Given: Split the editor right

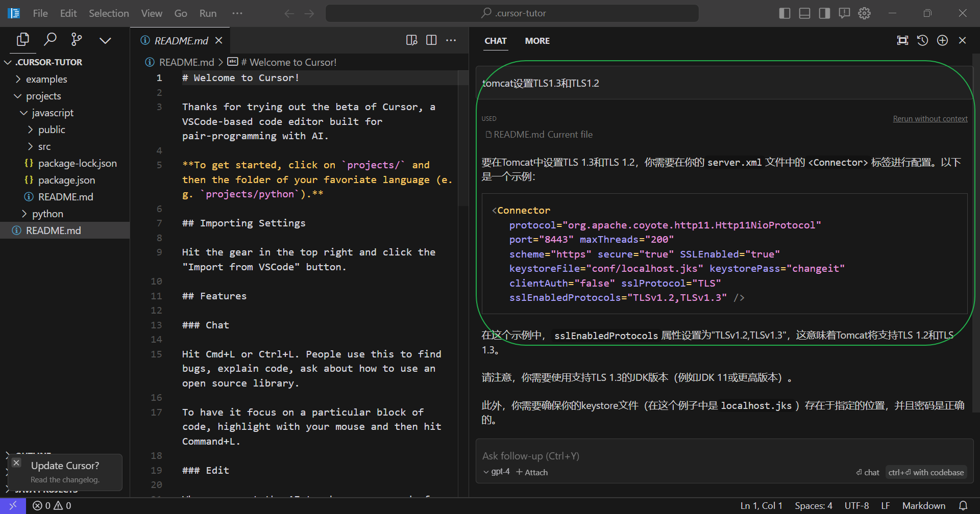Looking at the screenshot, I should pyautogui.click(x=431, y=40).
